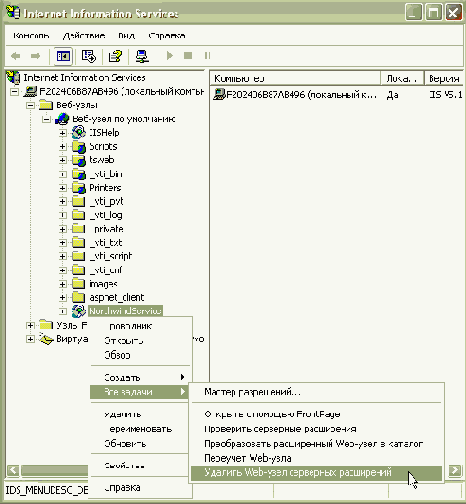Open the Help properties toolbar icon
The image size is (466, 504).
pos(115,56)
